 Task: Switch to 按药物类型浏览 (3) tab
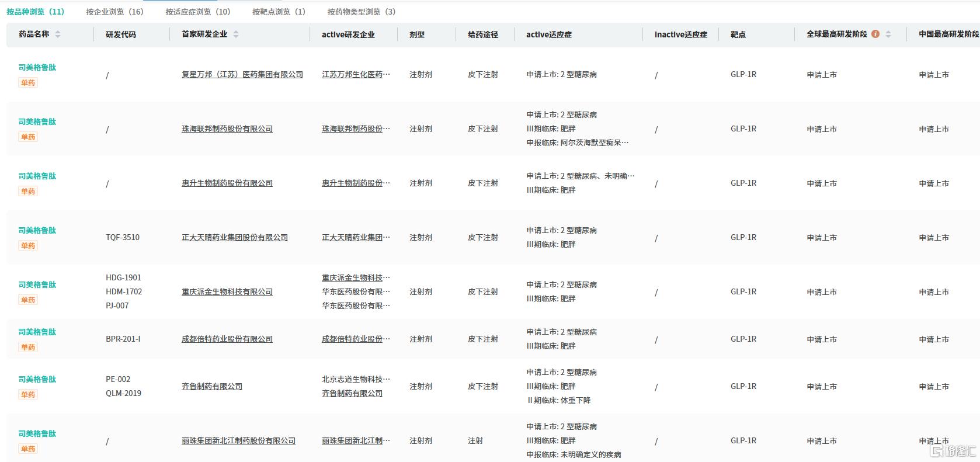tap(362, 12)
